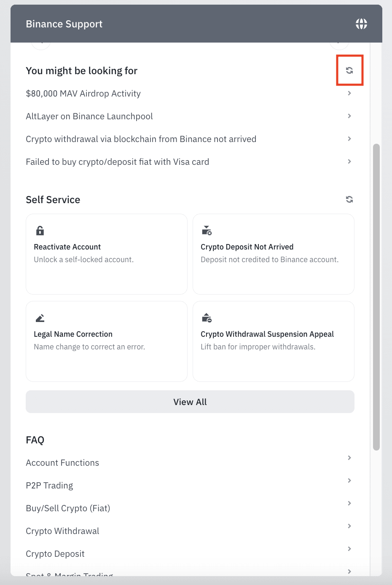Click the Crypto Withdrawal Suspension Appeal icon
The height and width of the screenshot is (585, 392).
(x=207, y=318)
